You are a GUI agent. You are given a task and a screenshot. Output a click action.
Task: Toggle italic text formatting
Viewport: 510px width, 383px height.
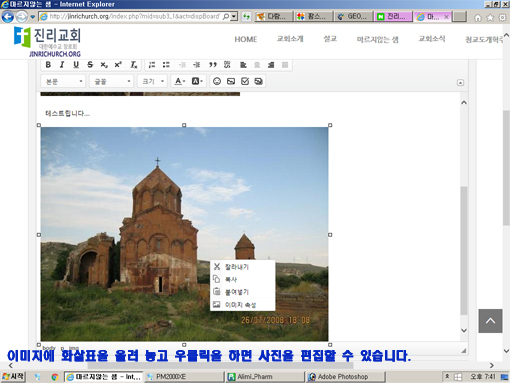[x=62, y=65]
